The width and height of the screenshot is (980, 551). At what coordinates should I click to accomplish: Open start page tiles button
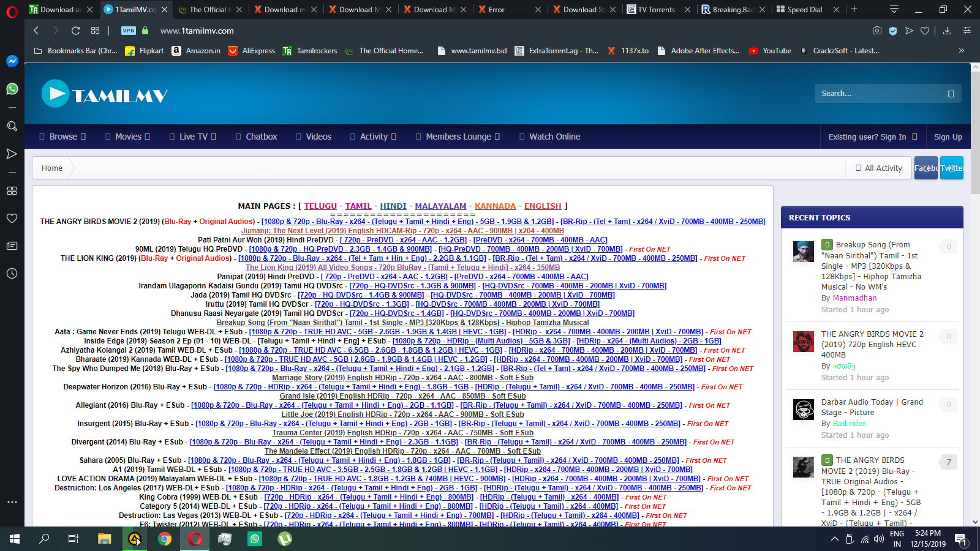[95, 31]
